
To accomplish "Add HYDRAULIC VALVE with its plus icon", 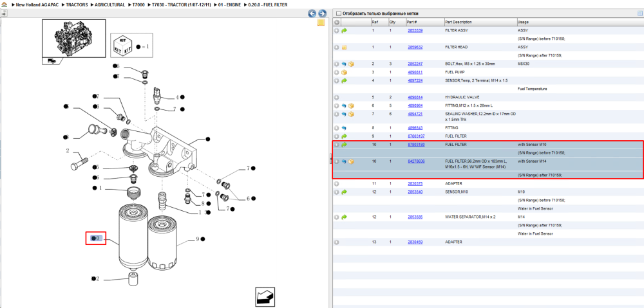I will [336, 97].
